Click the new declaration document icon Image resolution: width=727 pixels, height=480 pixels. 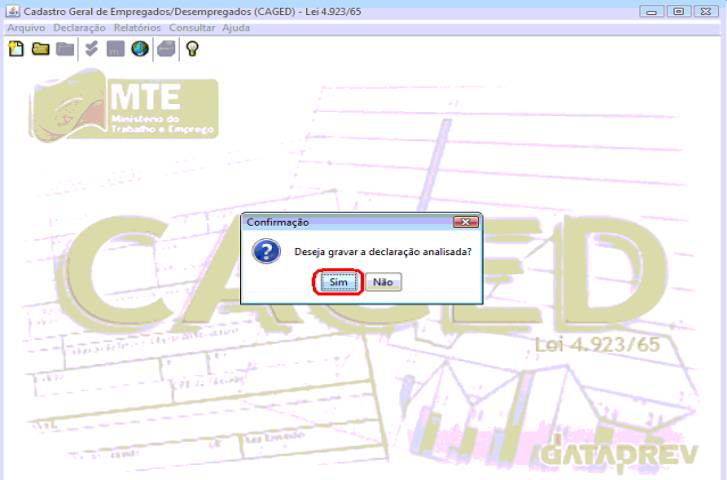tap(16, 48)
